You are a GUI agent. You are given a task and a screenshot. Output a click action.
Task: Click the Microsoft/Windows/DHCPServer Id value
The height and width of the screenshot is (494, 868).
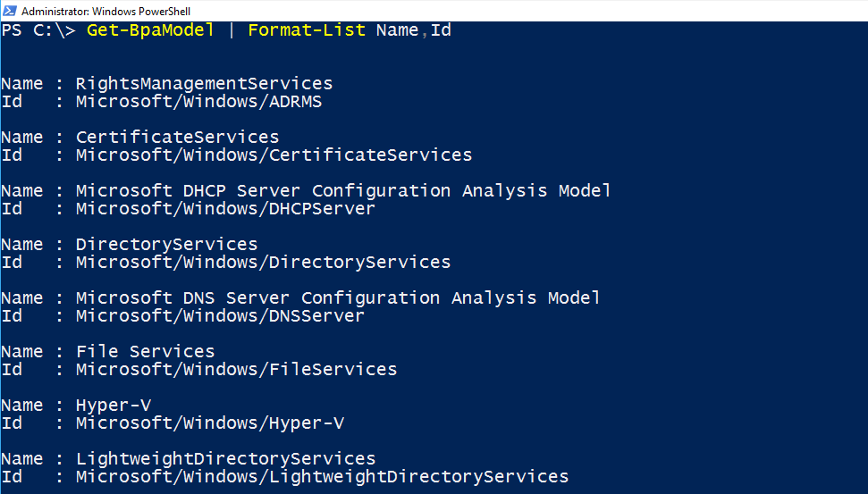pos(225,209)
